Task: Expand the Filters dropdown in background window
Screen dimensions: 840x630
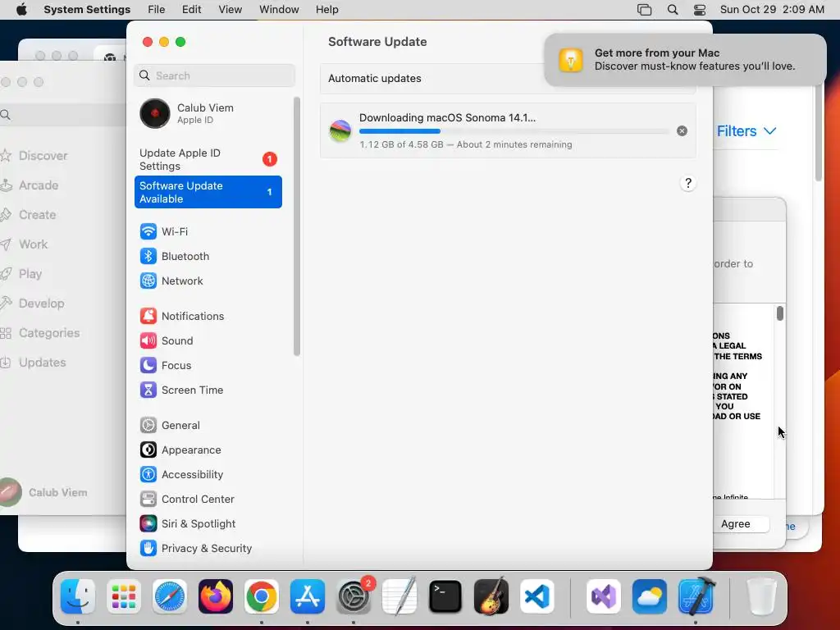Action: pos(746,131)
